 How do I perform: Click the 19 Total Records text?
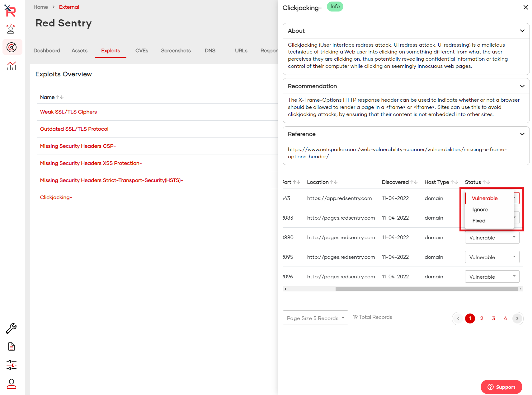[x=372, y=317]
